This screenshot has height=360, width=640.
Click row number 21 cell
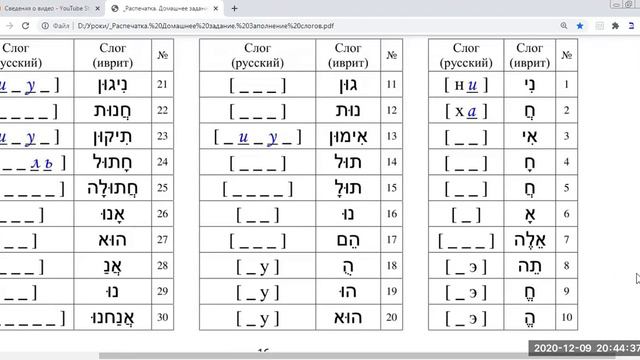tap(162, 84)
